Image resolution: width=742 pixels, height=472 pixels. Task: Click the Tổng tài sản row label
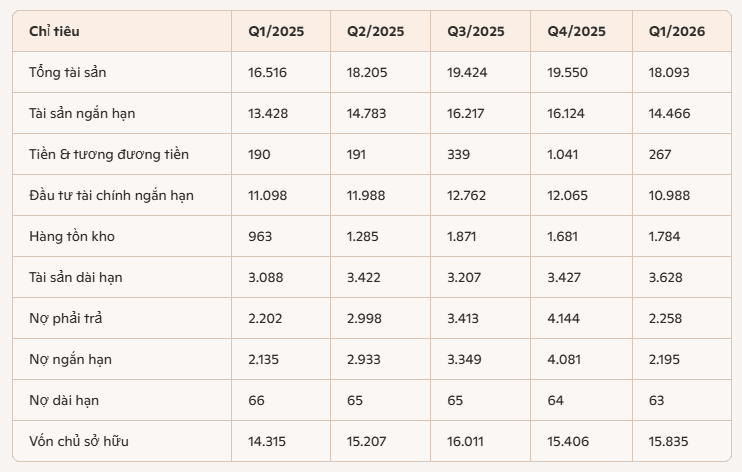(x=68, y=72)
